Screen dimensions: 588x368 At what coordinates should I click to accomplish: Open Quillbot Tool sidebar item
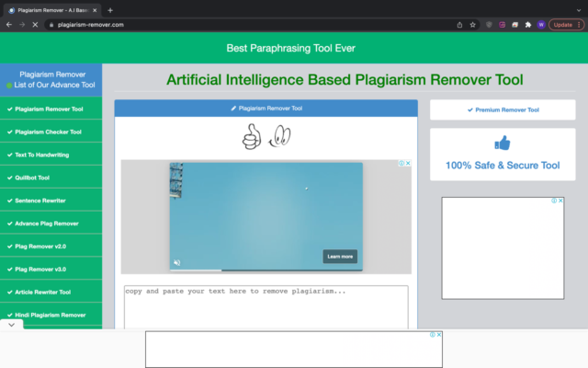51,178
